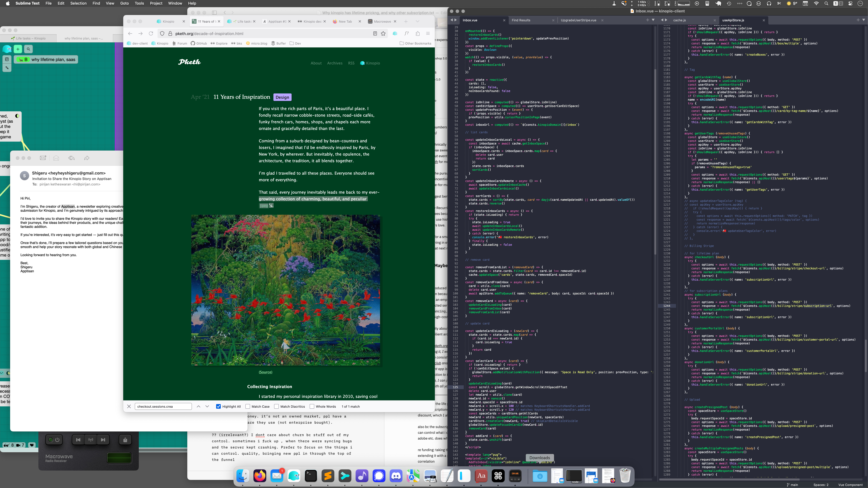Expand the list all tabs chevron
The width and height of the screenshot is (868, 488).
[418, 21]
